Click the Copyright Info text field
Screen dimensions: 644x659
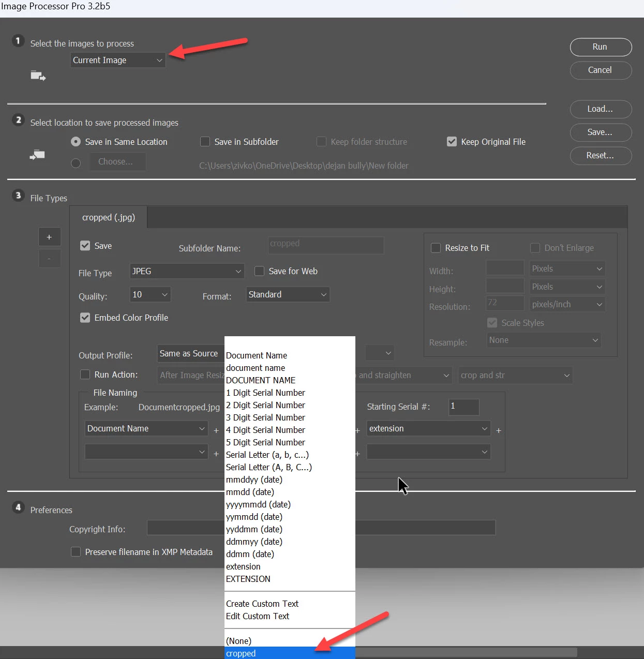321,528
